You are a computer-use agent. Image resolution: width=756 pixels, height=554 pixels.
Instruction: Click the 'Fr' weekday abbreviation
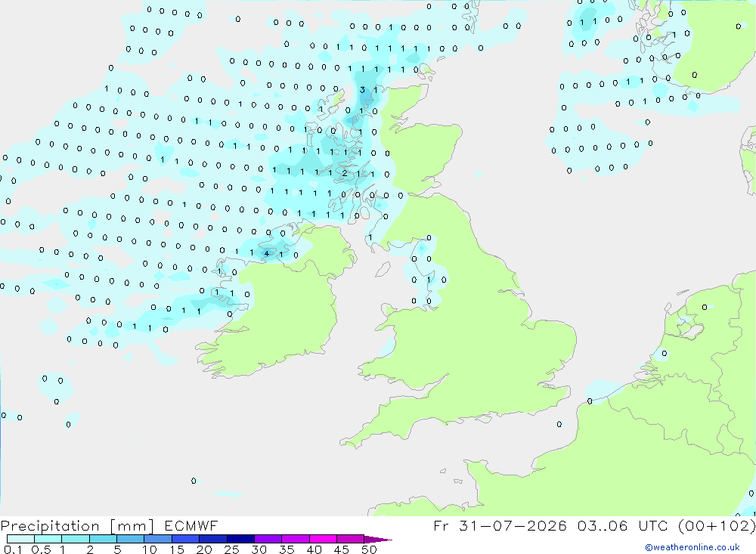[441, 525]
